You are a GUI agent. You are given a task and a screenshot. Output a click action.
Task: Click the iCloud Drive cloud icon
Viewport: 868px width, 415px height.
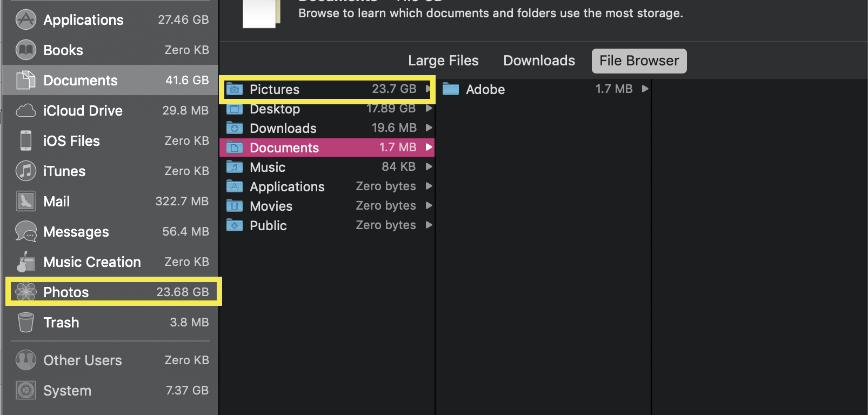point(26,111)
